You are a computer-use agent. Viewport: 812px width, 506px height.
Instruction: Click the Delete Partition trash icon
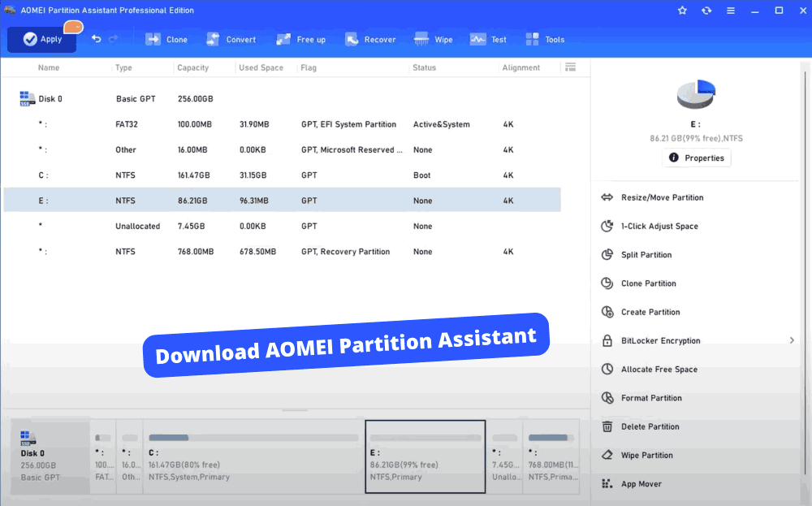pyautogui.click(x=607, y=426)
